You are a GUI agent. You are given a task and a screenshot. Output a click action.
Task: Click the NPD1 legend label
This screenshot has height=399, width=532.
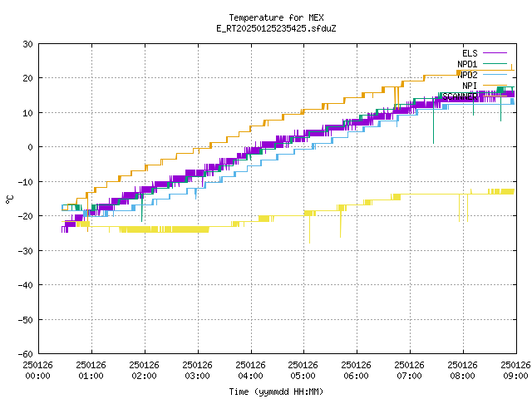pos(467,64)
